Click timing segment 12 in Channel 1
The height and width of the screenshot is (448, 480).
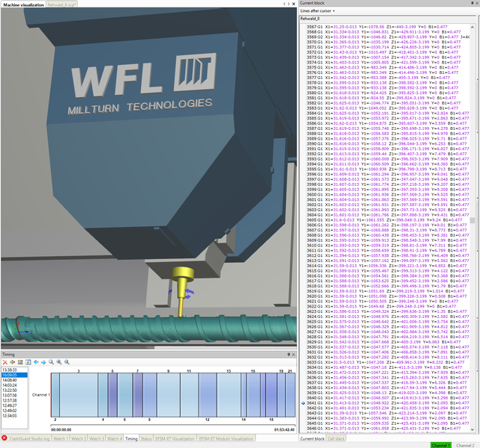coord(208,395)
